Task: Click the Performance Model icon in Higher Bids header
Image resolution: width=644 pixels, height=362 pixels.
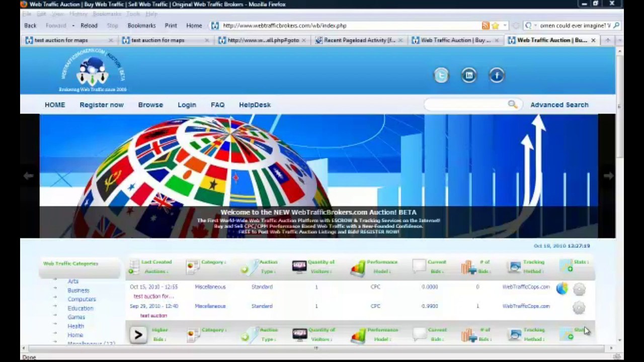Action: pos(358,335)
